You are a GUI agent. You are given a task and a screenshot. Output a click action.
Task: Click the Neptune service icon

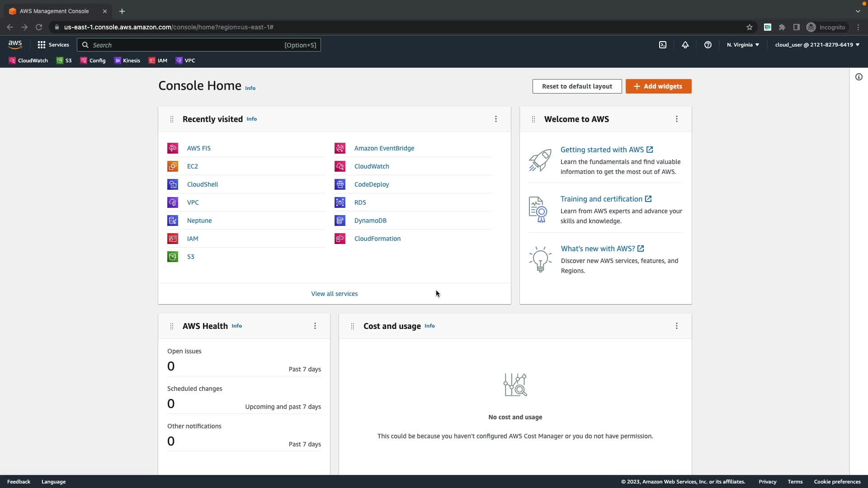point(173,221)
